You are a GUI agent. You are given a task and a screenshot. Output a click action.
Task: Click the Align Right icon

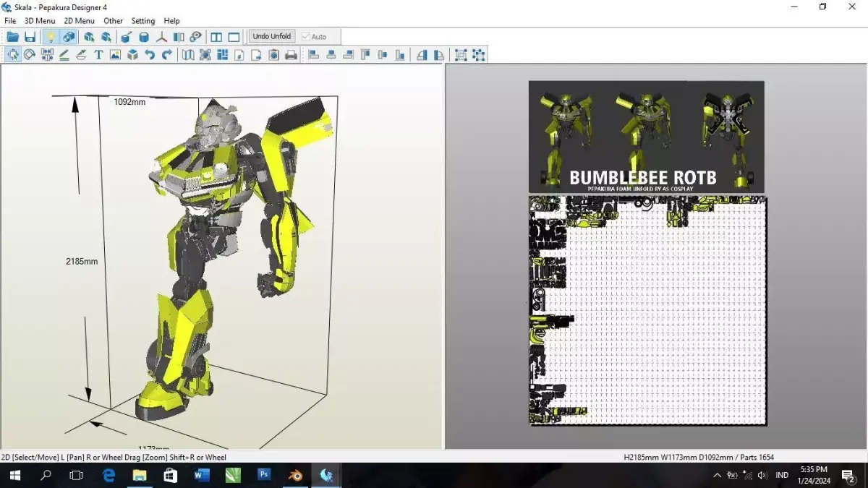[348, 54]
